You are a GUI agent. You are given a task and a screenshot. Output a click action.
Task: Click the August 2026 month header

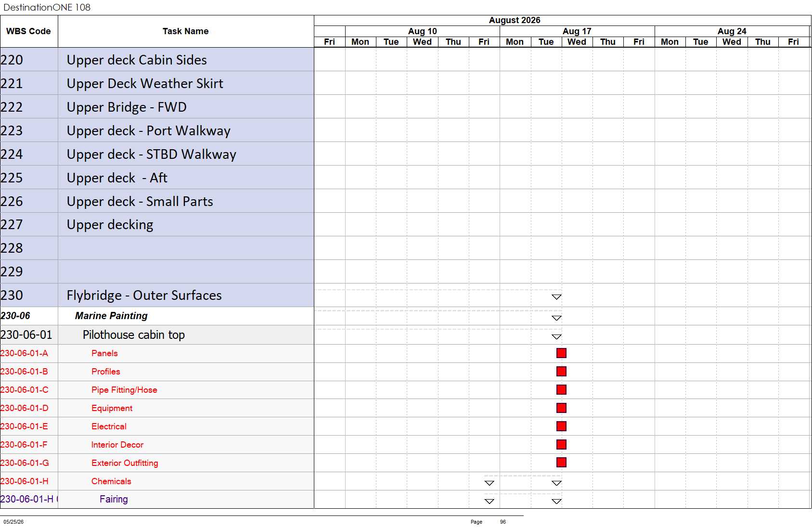[x=515, y=20]
